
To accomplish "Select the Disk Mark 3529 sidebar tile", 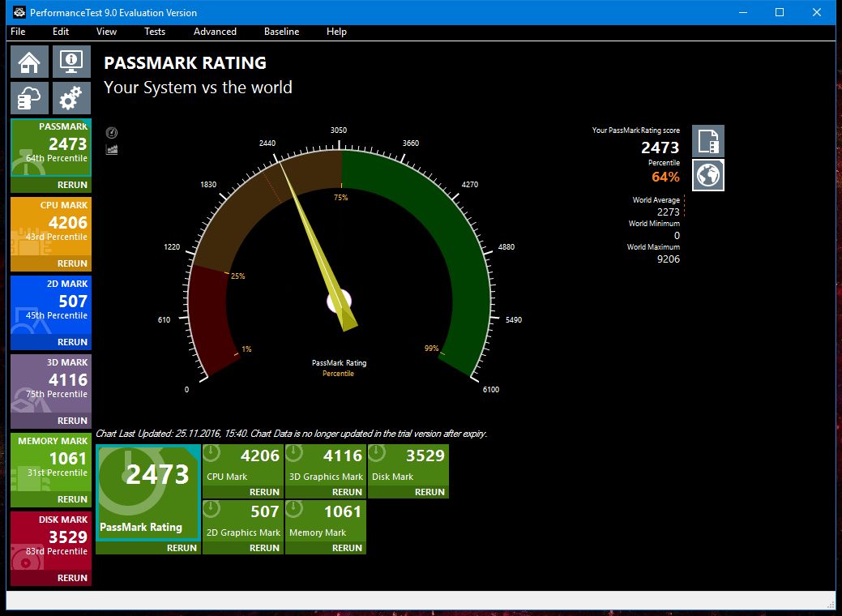I will (51, 541).
